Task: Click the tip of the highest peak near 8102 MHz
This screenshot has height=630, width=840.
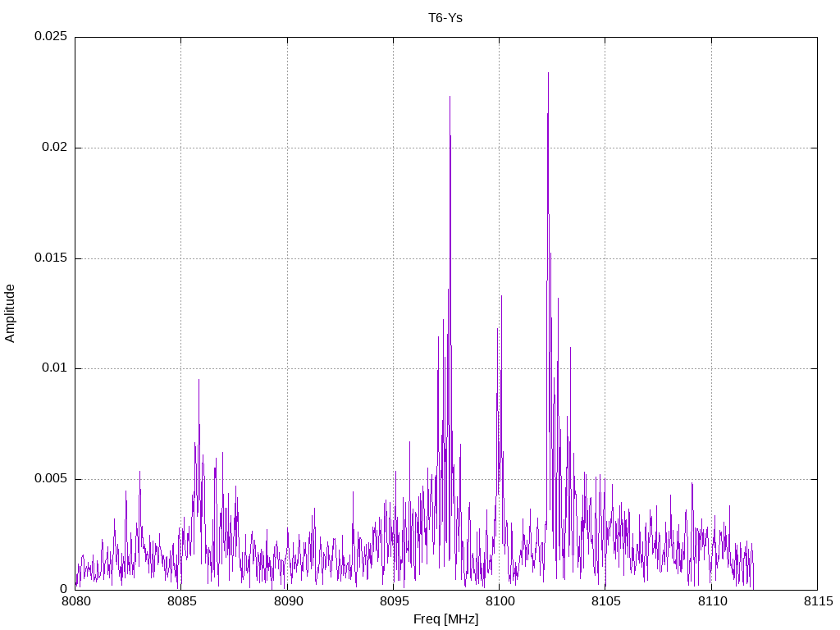Action: coord(548,73)
